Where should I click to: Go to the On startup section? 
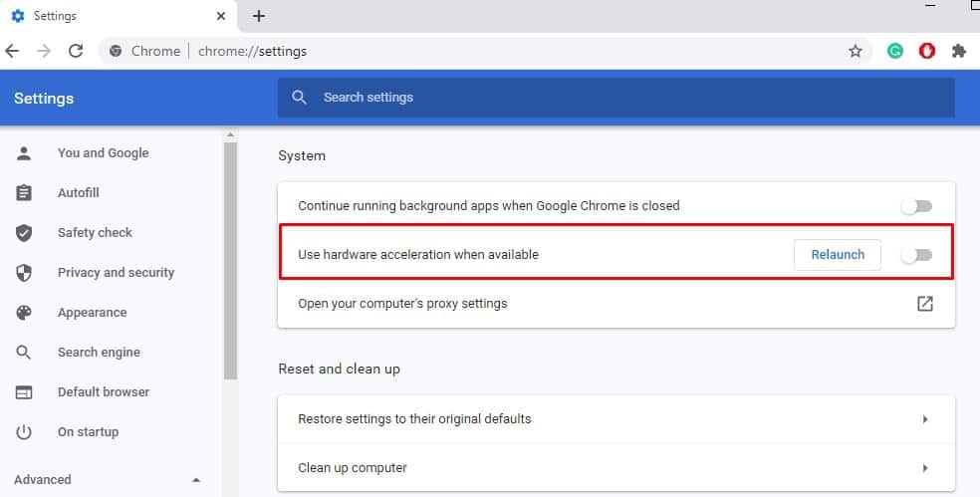click(x=88, y=432)
